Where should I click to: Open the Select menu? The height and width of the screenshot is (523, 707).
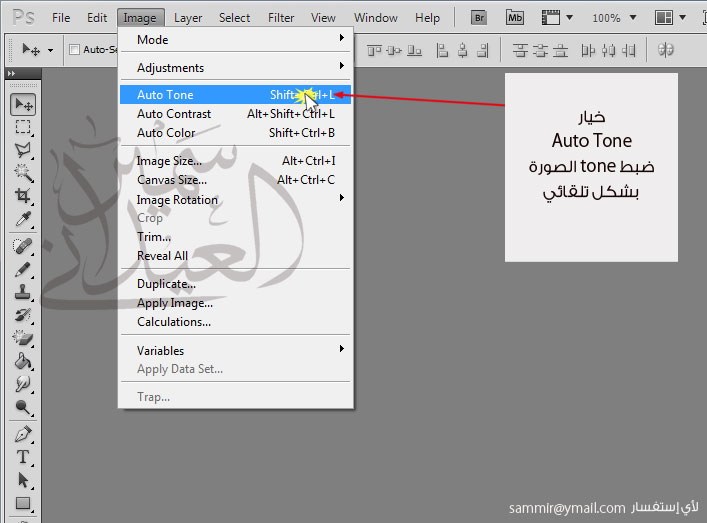(x=234, y=18)
